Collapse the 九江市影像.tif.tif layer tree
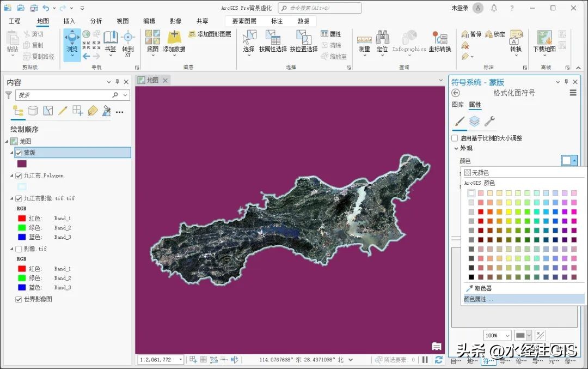Screen dimensions: 588x369 [12, 198]
